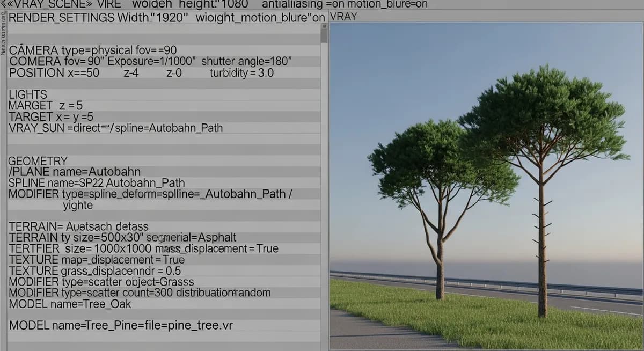The image size is (644, 351).
Task: Click the TEXTURE map displacement=True line
Action: [97, 260]
